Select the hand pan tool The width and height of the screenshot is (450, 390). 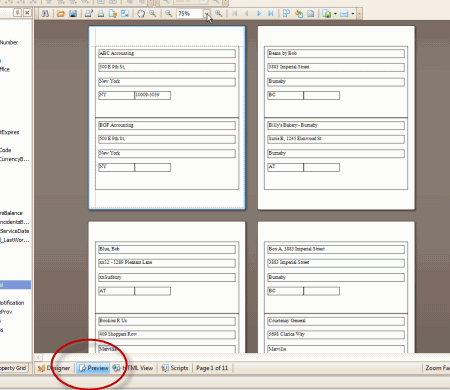141,14
